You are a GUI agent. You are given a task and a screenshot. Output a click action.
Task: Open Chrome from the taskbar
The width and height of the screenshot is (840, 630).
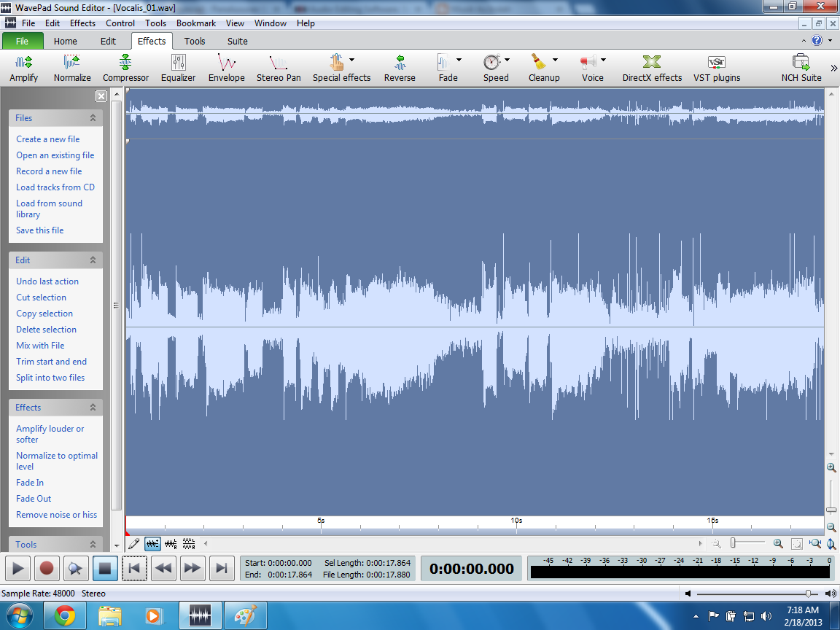coord(64,616)
